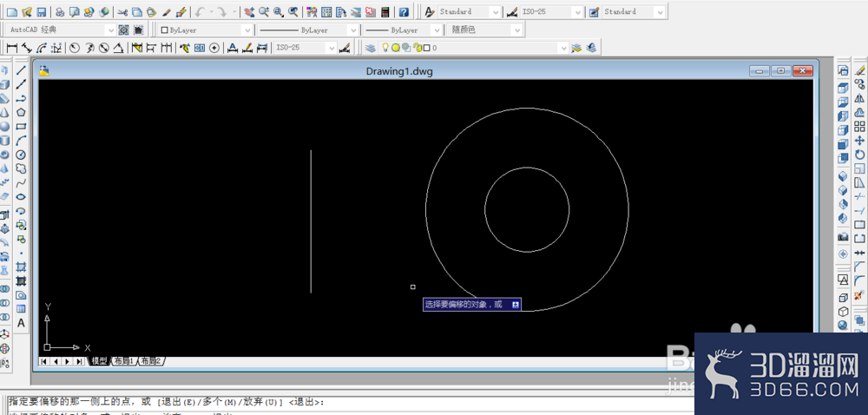This screenshot has height=415, width=868.
Task: Open the 随颜色 plot style dropdown
Action: point(485,30)
